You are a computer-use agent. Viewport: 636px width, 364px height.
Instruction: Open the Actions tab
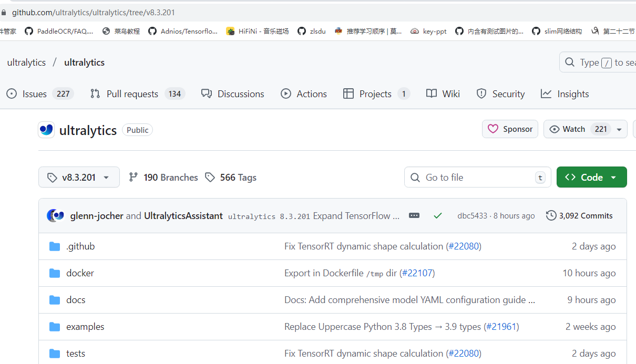304,94
